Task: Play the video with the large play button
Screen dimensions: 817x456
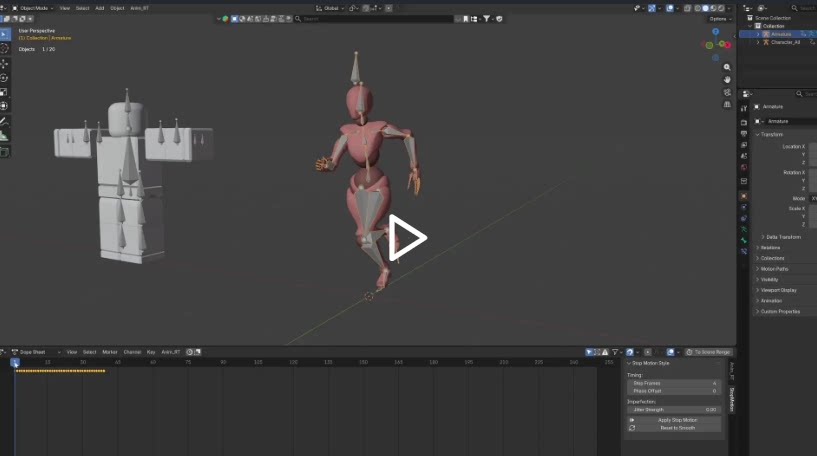Action: pos(407,238)
